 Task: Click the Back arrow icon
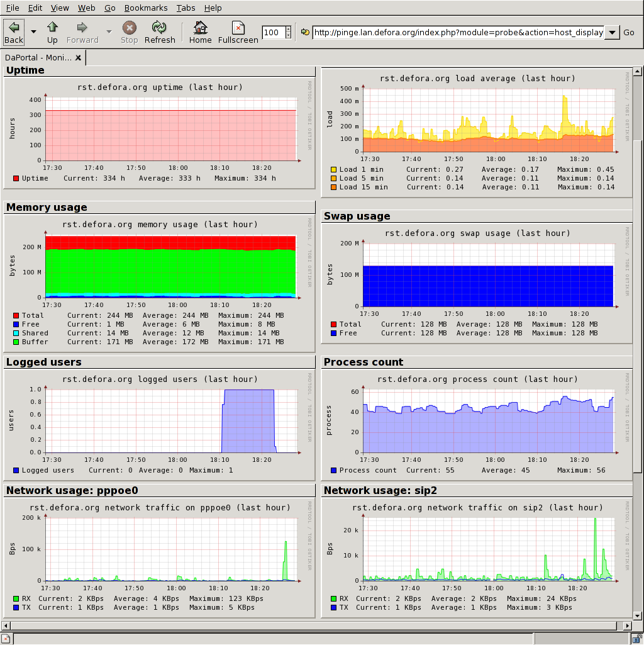[x=14, y=28]
